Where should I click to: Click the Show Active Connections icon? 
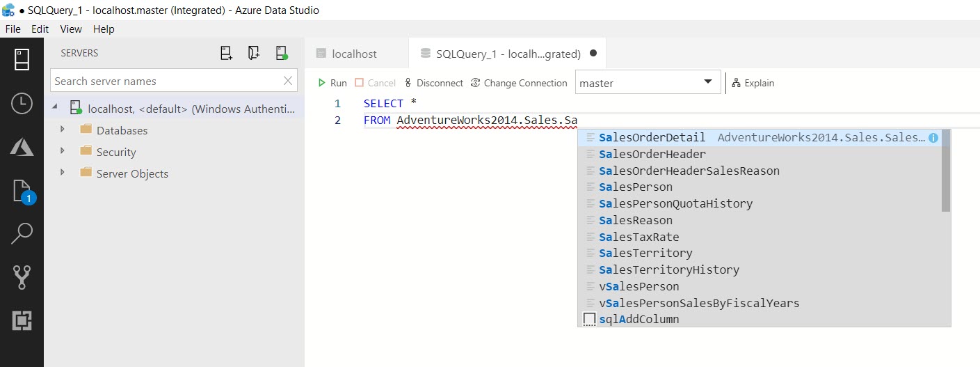pyautogui.click(x=282, y=53)
